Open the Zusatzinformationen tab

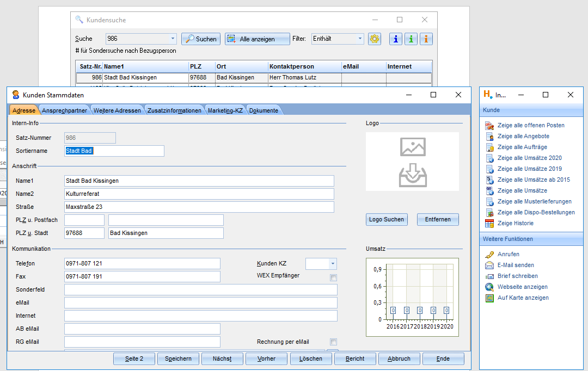click(174, 110)
